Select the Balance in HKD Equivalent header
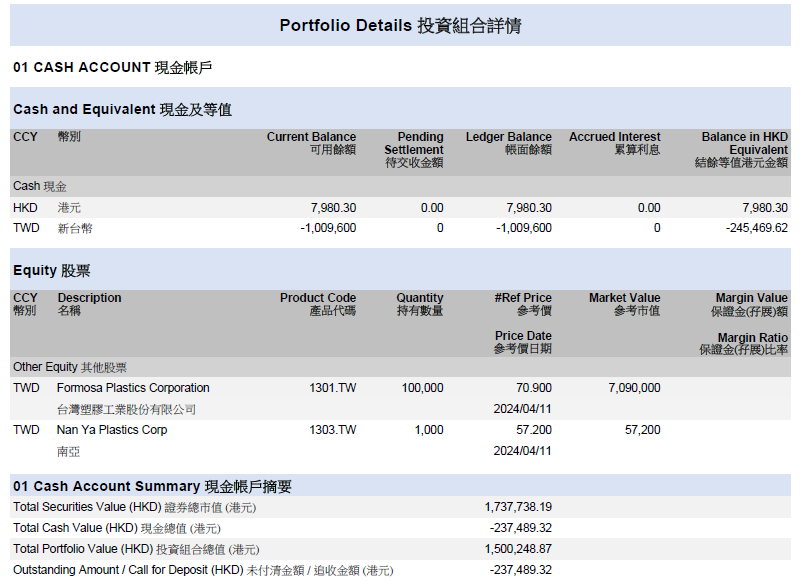This screenshot has height=587, width=804. tap(743, 149)
